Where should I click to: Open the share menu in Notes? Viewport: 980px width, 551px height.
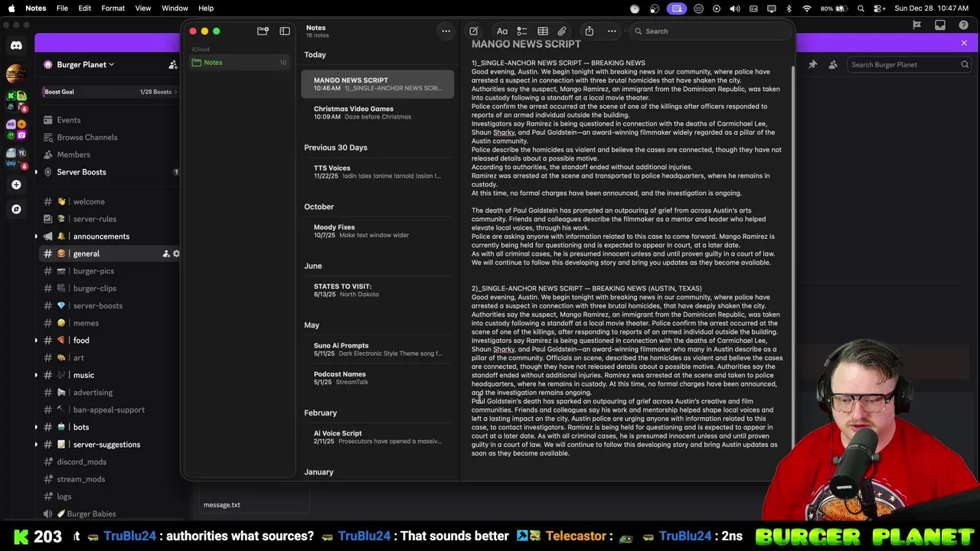tap(590, 31)
